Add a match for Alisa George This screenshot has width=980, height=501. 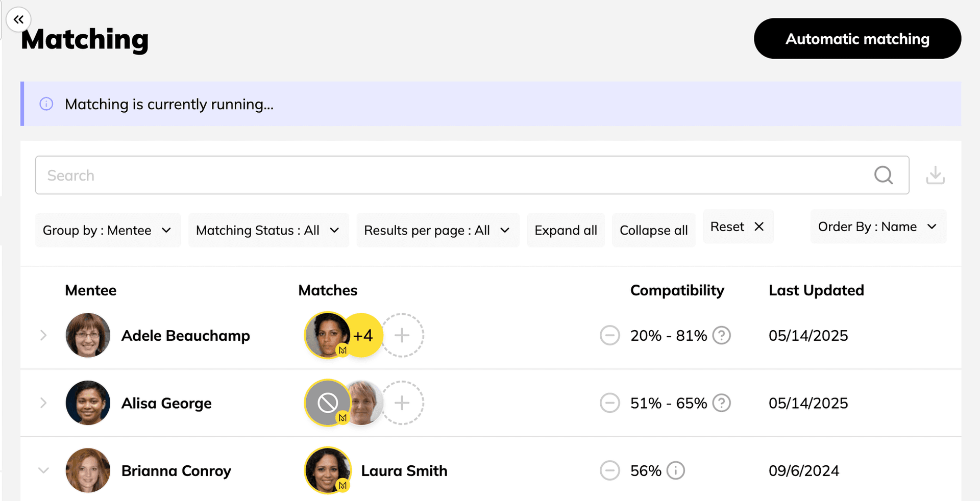tap(402, 403)
